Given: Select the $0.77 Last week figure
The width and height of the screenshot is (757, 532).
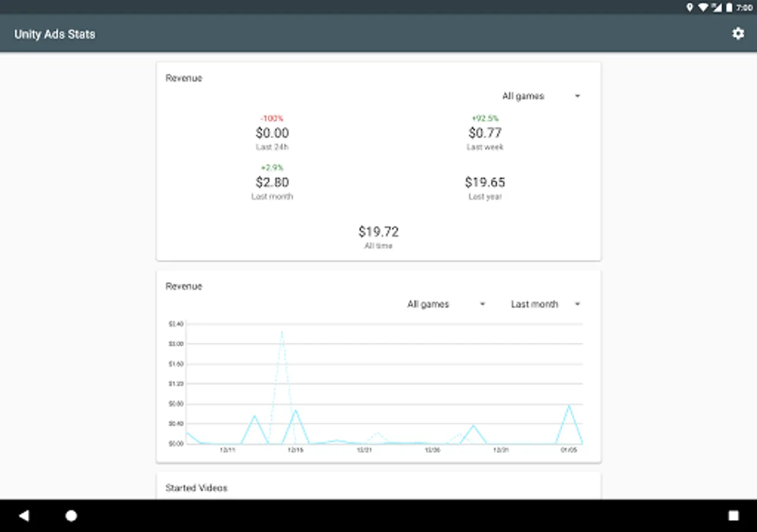Looking at the screenshot, I should click(x=485, y=133).
